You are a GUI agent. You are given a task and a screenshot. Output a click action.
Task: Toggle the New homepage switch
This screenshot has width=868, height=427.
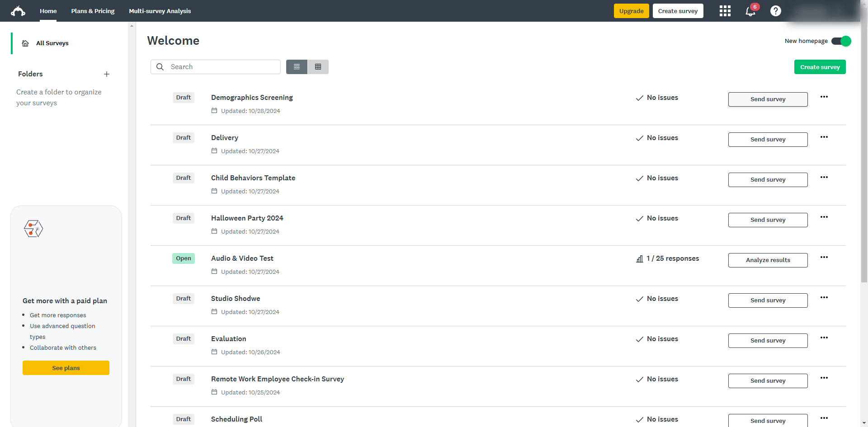[x=841, y=41]
